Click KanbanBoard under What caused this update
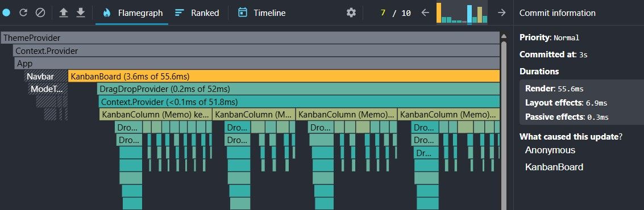This screenshot has height=210, width=644. click(x=554, y=167)
